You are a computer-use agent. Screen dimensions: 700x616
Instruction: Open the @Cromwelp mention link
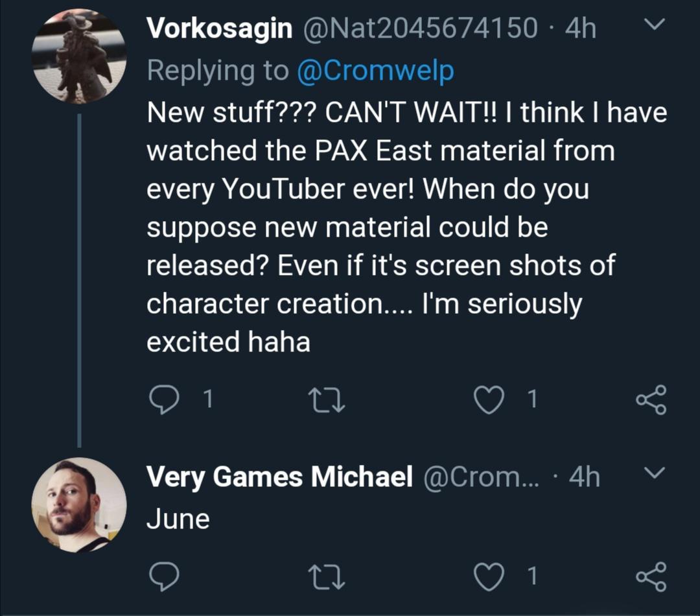(375, 71)
